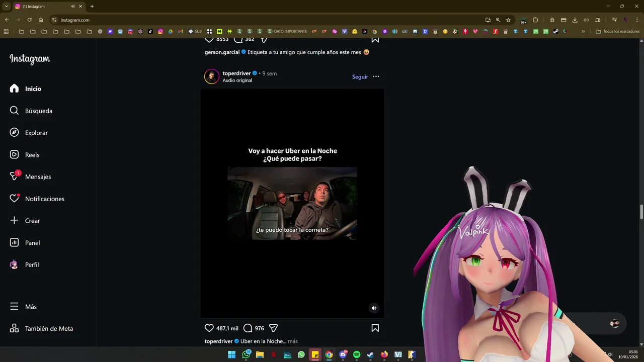This screenshot has height=362, width=644.
Task: View the 487,1 mil likes count
Action: [x=227, y=328]
